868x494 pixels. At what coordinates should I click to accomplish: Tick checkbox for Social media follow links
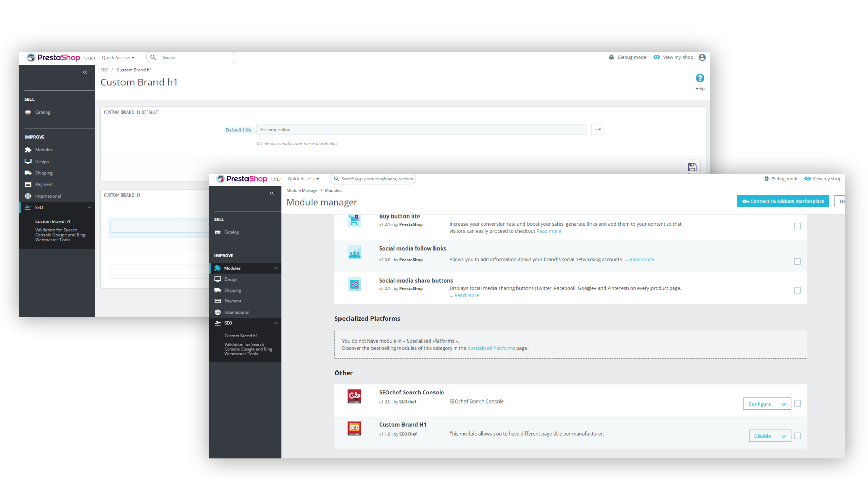[x=797, y=262]
